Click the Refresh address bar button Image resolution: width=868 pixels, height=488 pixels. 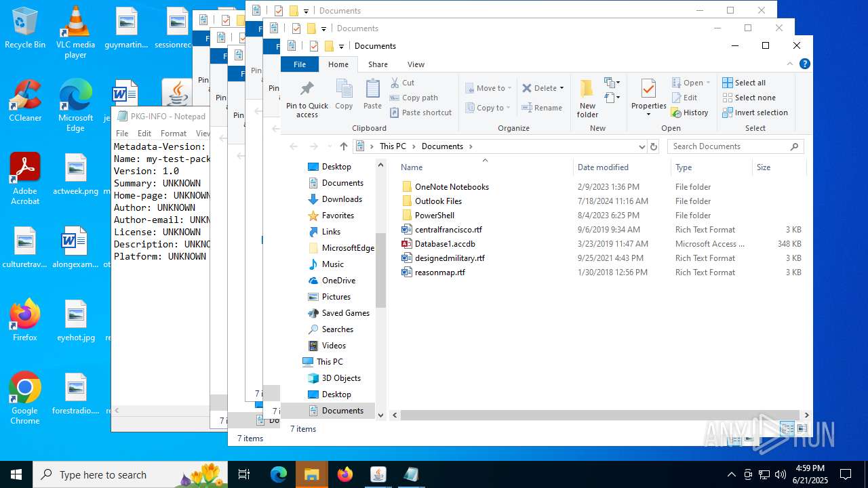(654, 146)
